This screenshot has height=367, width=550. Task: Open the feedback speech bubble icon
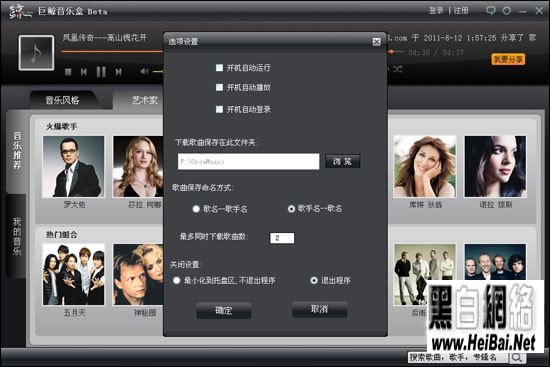click(x=491, y=11)
